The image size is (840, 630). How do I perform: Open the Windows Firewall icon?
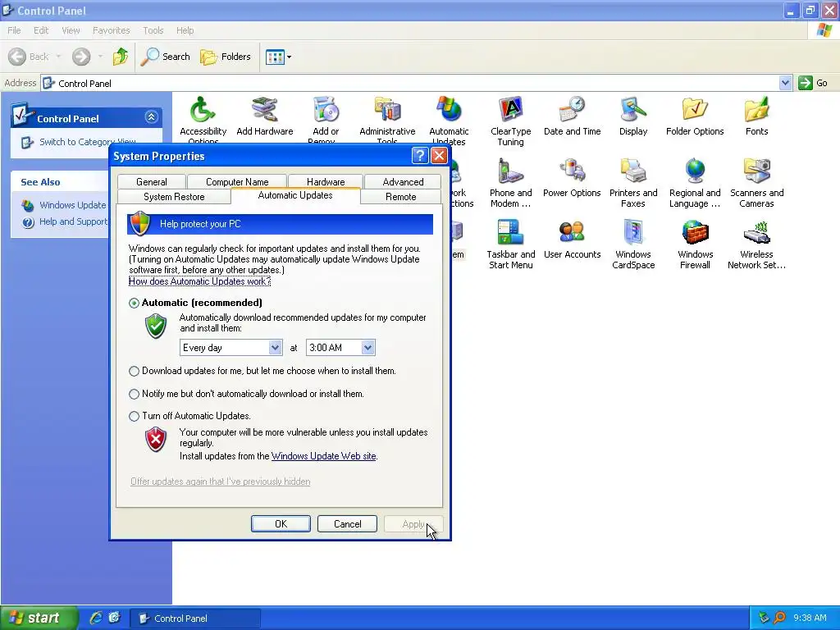[x=695, y=244]
